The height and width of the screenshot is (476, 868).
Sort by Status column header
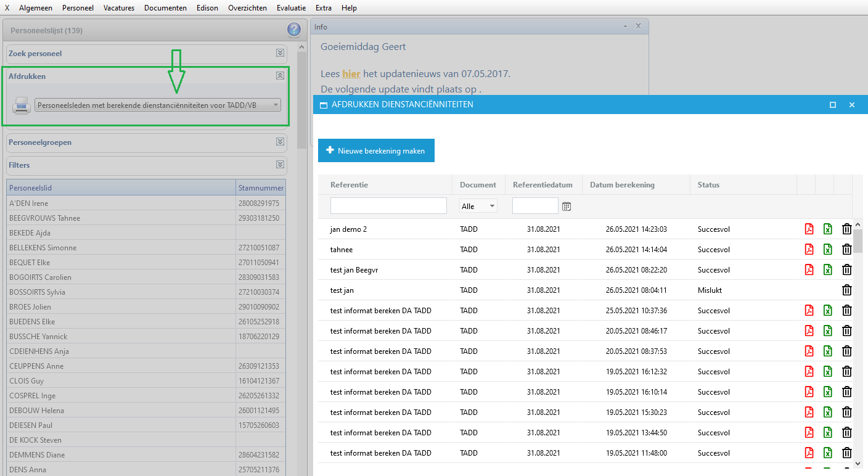click(x=708, y=185)
